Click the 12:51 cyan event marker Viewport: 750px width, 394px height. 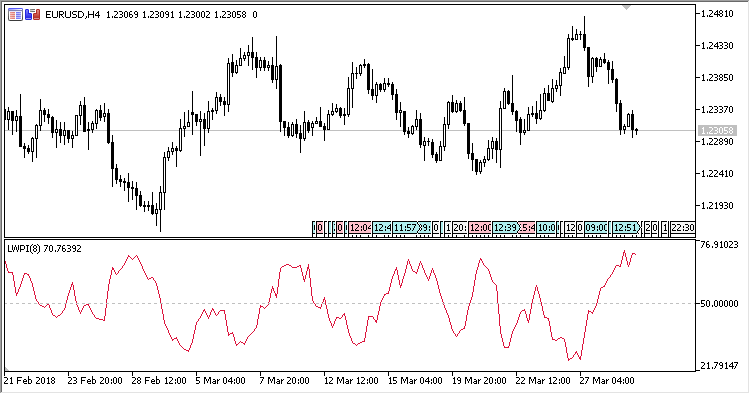626,228
